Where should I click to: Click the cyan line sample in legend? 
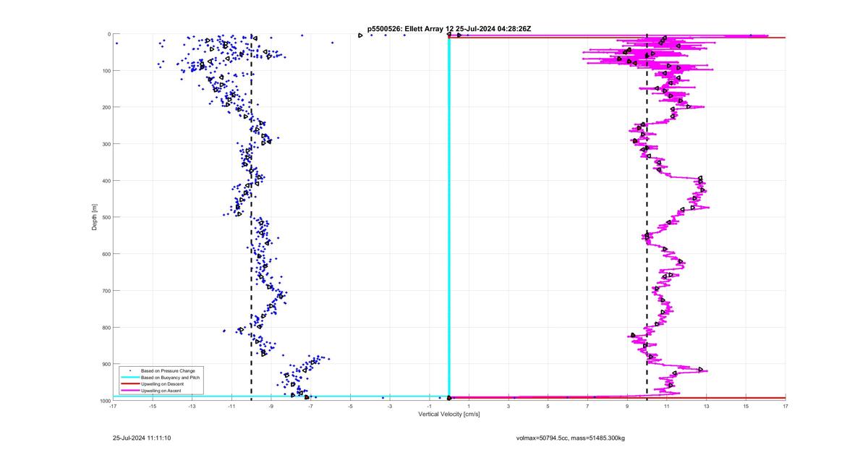coord(129,377)
